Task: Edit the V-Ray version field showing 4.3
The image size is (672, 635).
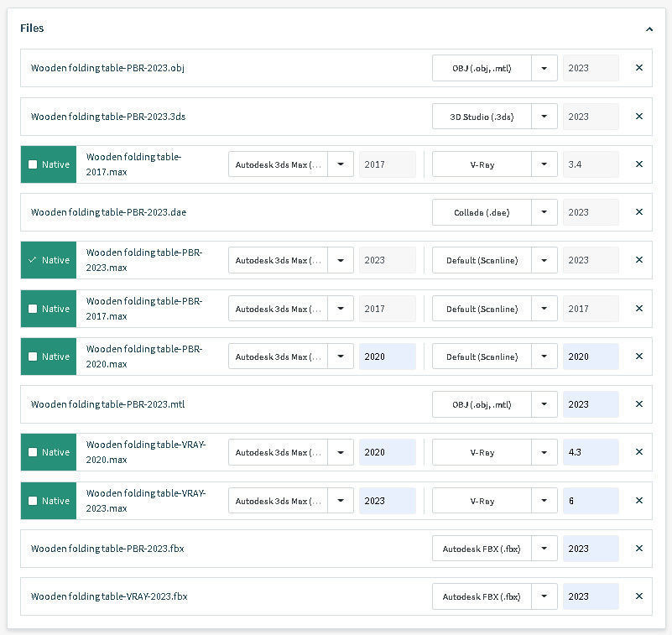Action: click(x=590, y=452)
